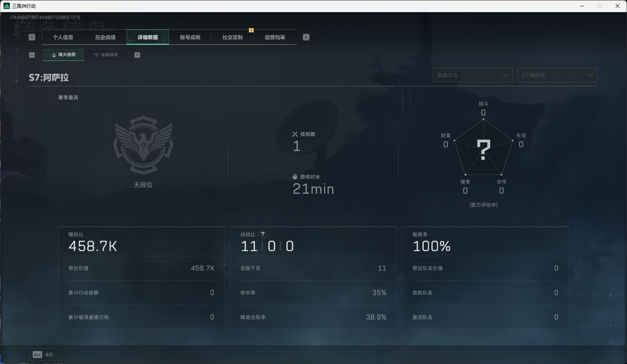Click the Delta Force app icon in title bar
This screenshot has width=627, height=364.
tap(6, 6)
